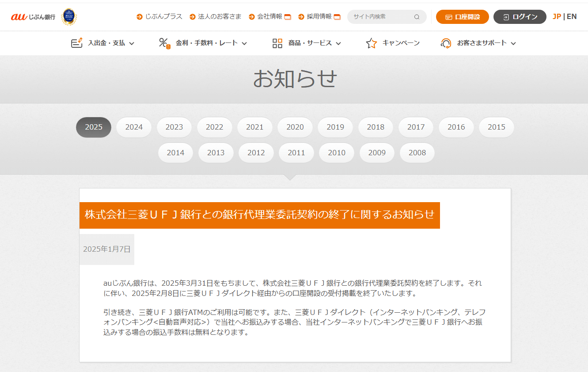Select the 2015 year tab

(497, 127)
